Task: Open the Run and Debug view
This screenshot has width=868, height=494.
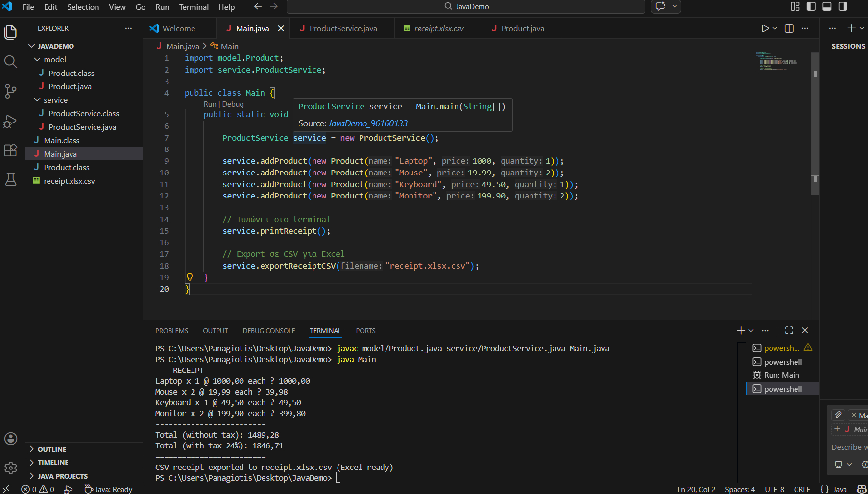Action: (10, 121)
